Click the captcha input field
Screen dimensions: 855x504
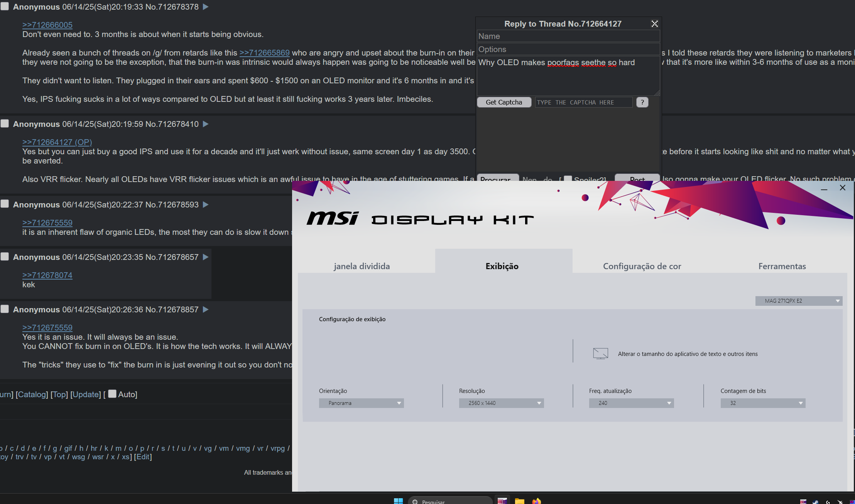584,102
